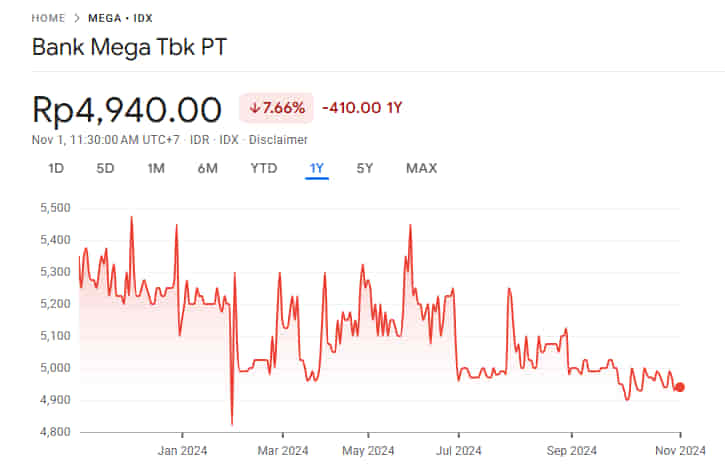Show the MAX price history
The width and height of the screenshot is (725, 469).
(x=421, y=168)
